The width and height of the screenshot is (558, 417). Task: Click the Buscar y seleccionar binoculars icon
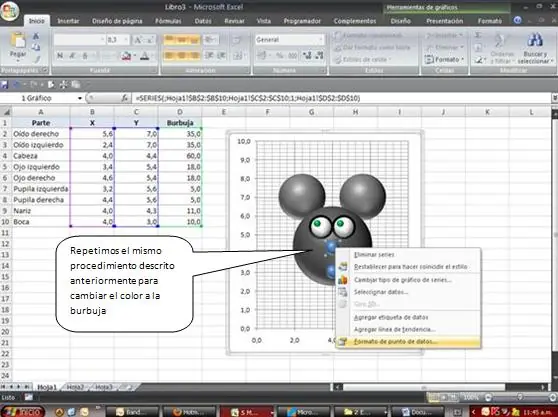click(535, 40)
